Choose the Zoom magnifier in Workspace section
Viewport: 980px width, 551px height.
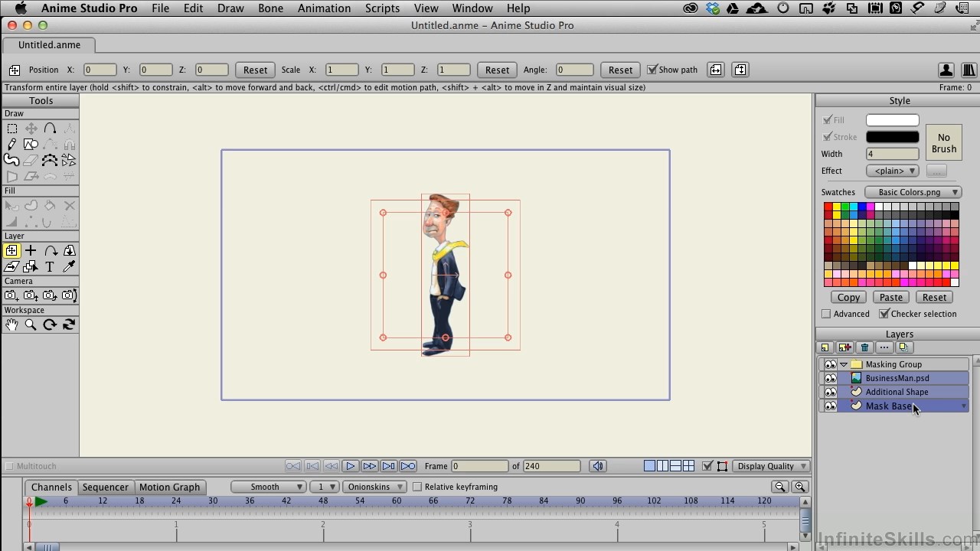click(x=31, y=324)
